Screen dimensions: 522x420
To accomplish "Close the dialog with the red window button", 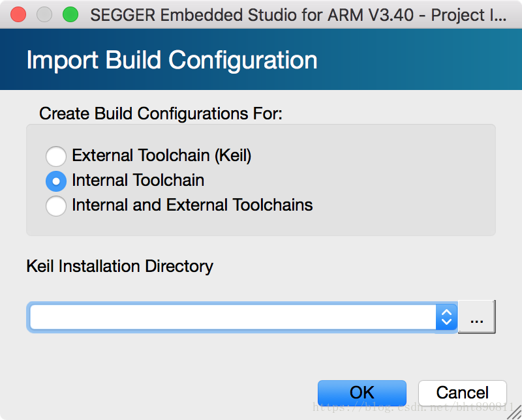I will click(18, 14).
